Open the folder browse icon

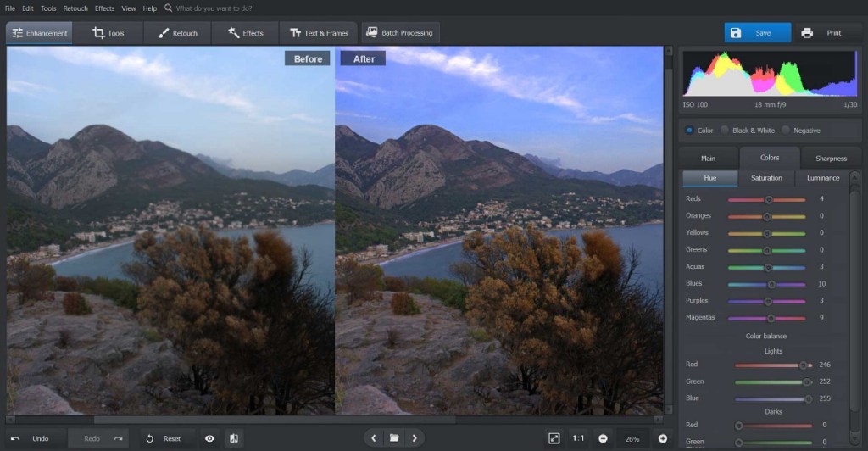pos(394,438)
